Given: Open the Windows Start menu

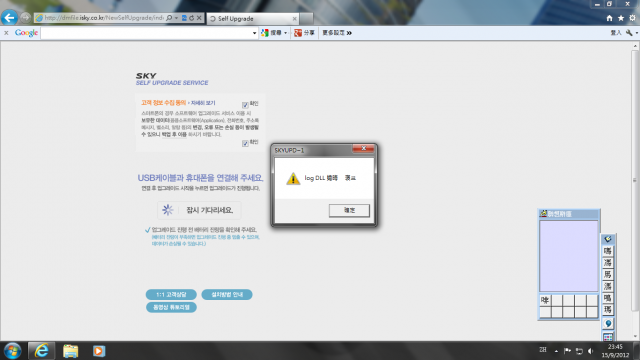Looking at the screenshot, I should pyautogui.click(x=12, y=351).
